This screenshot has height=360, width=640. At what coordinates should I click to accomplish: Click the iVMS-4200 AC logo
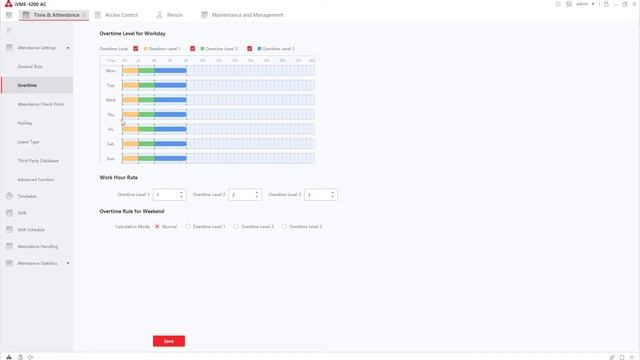(x=8, y=4)
